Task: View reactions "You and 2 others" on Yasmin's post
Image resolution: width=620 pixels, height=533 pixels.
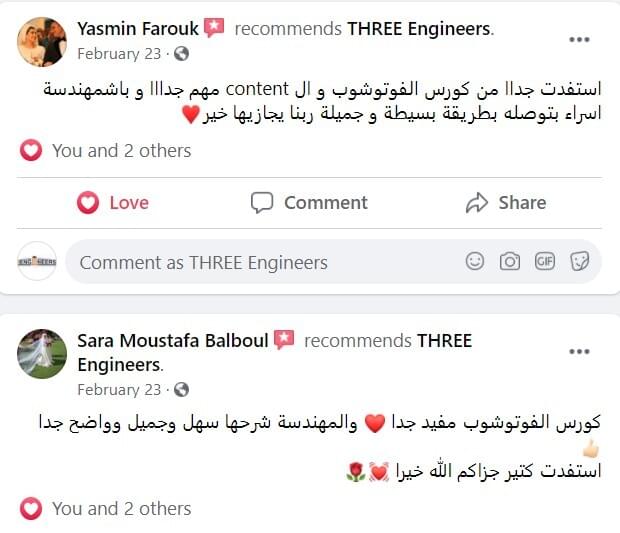Action: click(x=121, y=151)
